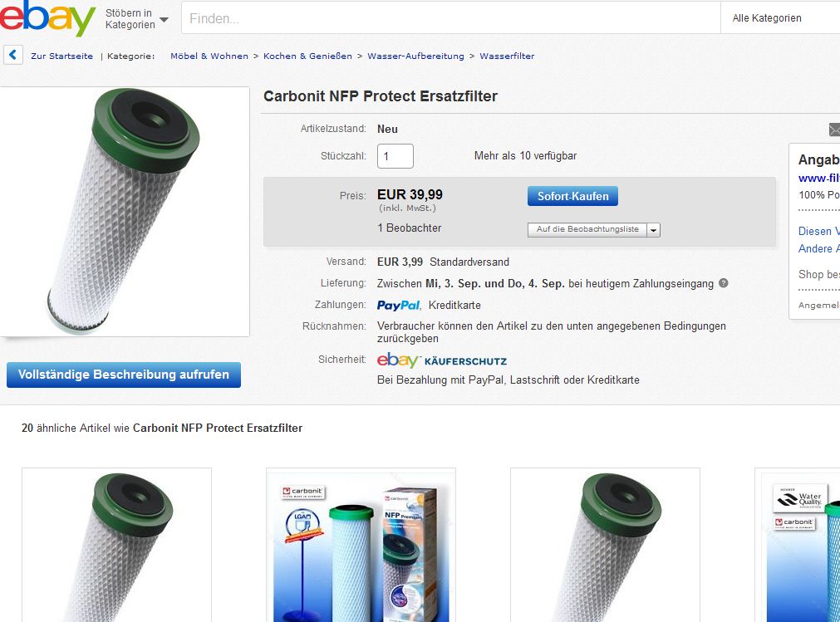Open the Beobachtungsliste dropdown arrow
Screen dimensions: 840x622
653,230
